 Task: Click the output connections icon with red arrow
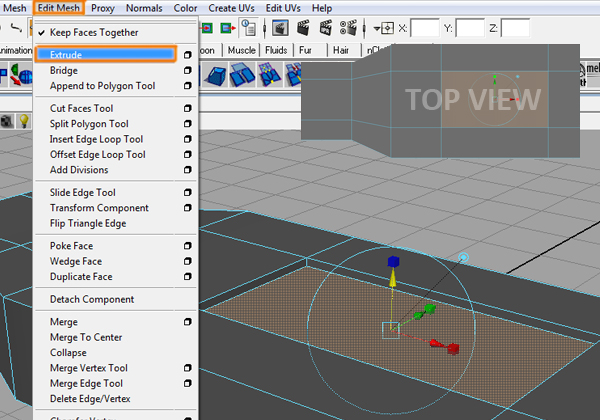(227, 28)
